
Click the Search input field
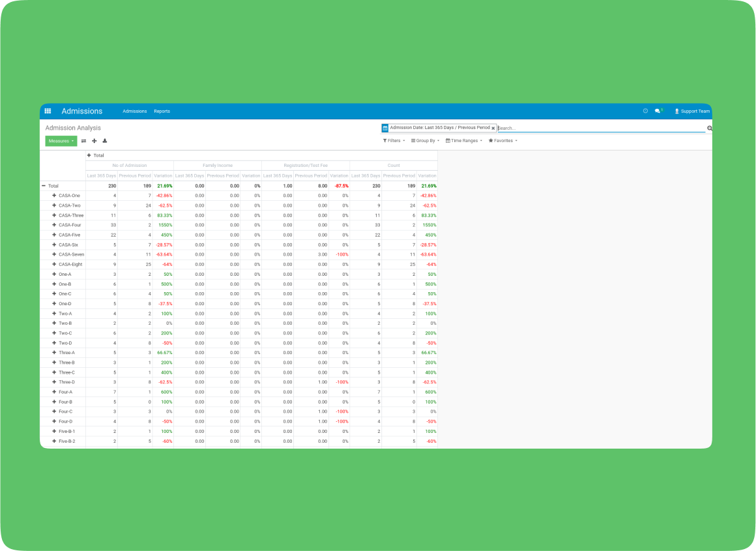coord(600,128)
